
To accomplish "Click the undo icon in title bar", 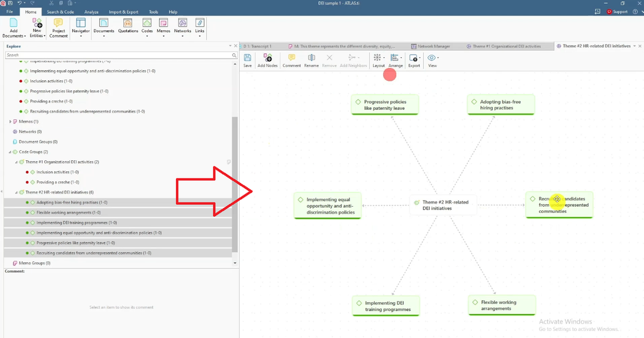I will click(x=19, y=3).
